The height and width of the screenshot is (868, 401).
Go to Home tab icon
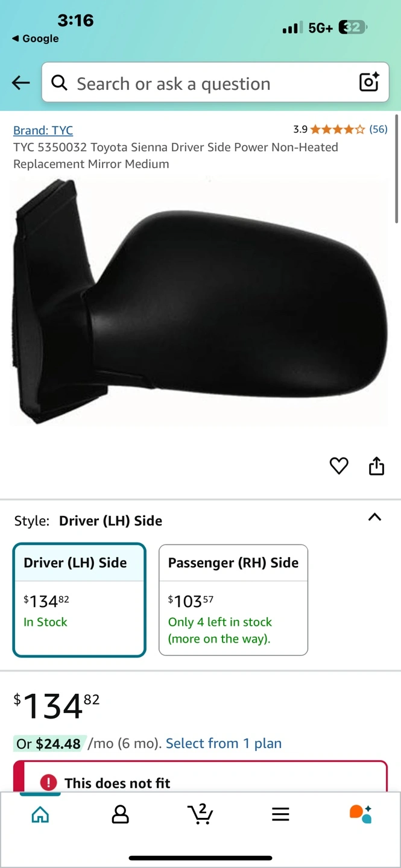click(40, 815)
